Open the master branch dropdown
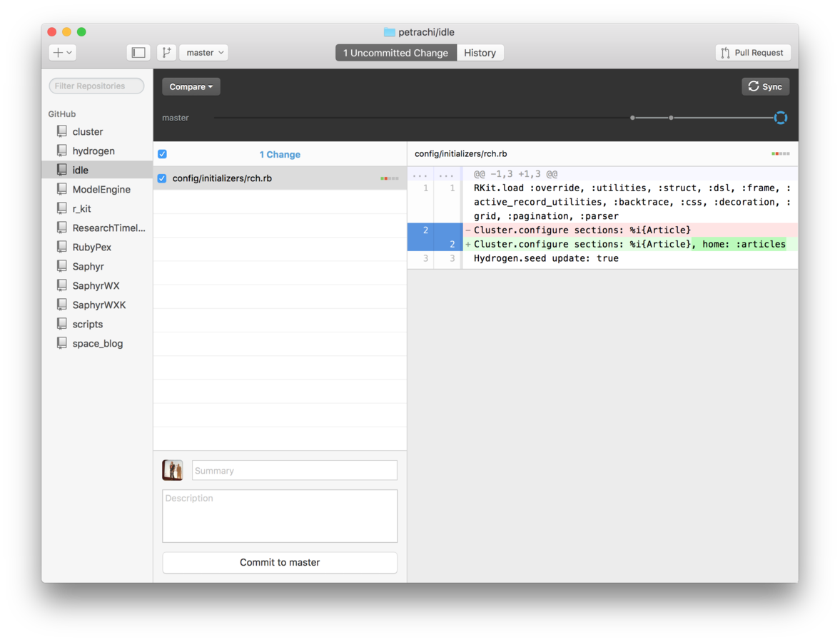Viewport: 840px width, 642px height. tap(204, 53)
